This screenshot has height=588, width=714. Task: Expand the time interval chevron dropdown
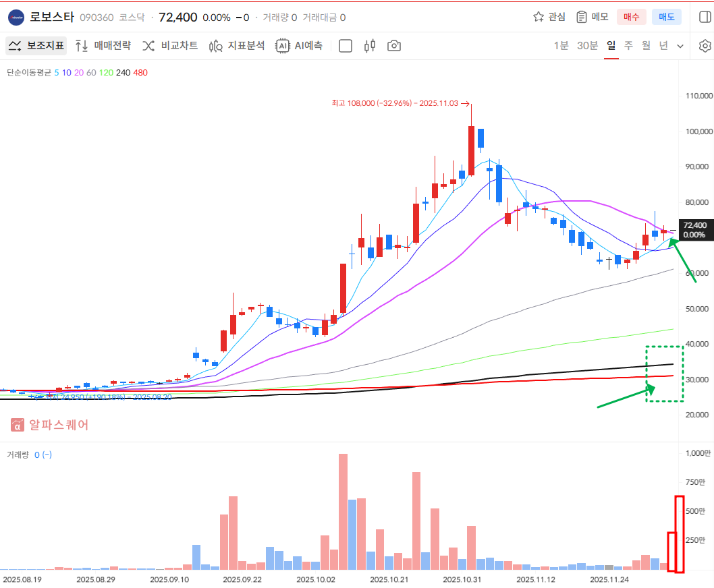point(680,46)
